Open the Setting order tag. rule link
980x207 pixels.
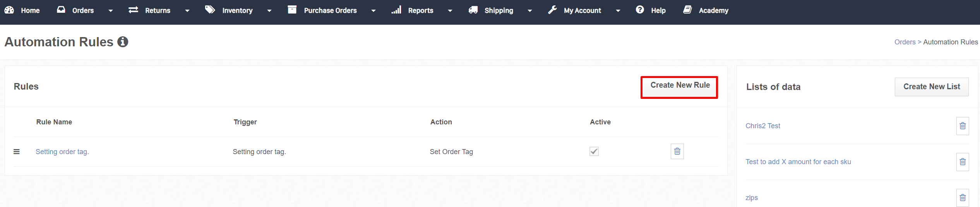62,152
